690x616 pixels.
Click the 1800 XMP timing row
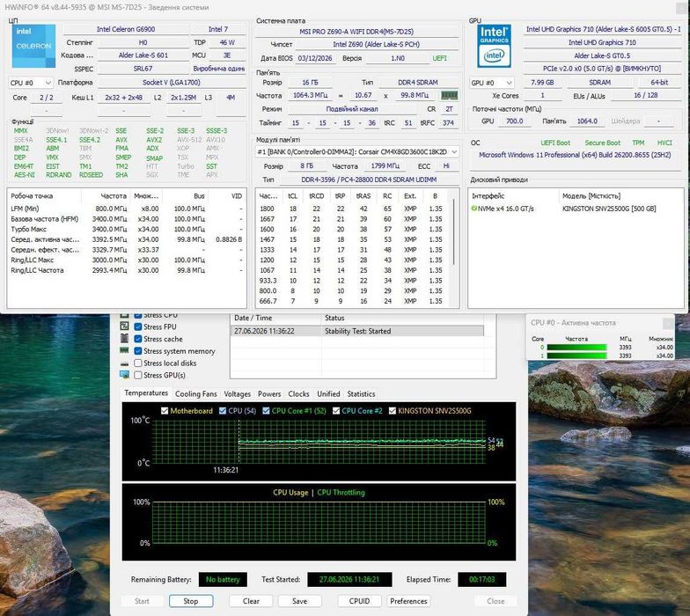(x=351, y=209)
